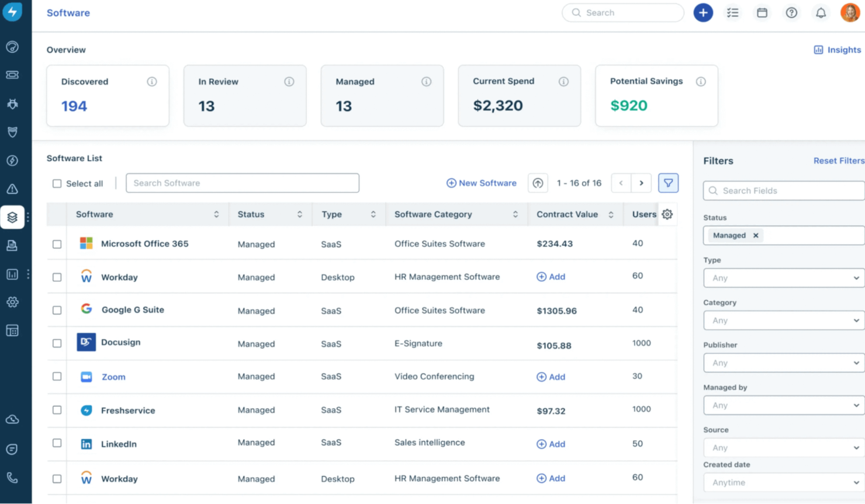The image size is (865, 504).
Task: Open the Insights link
Action: [x=837, y=50]
